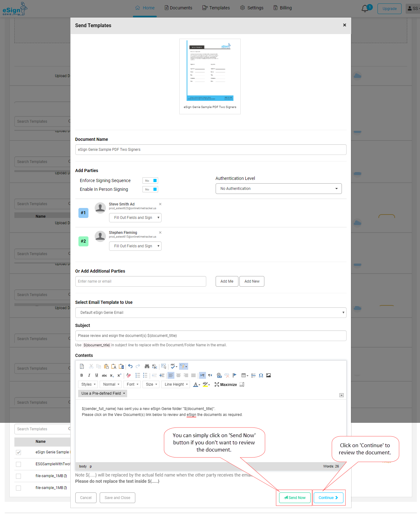Apply Strikethrough formatting
420x514 pixels.
[104, 375]
